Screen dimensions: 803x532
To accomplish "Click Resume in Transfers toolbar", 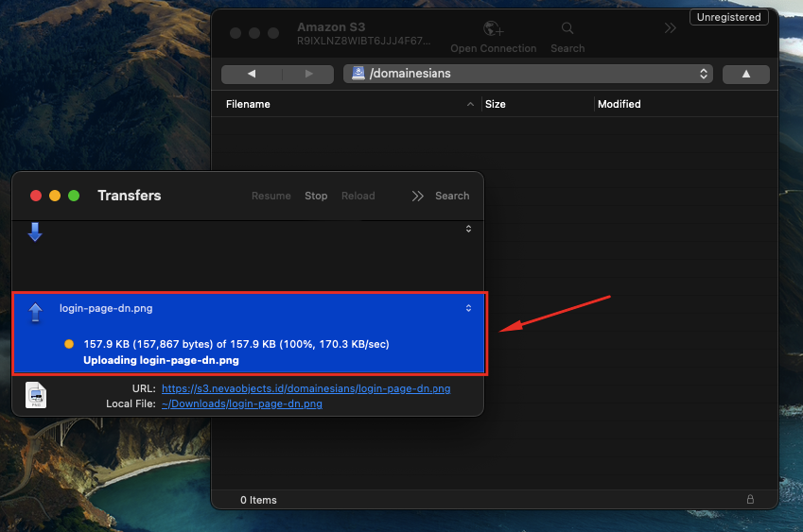I will point(271,196).
